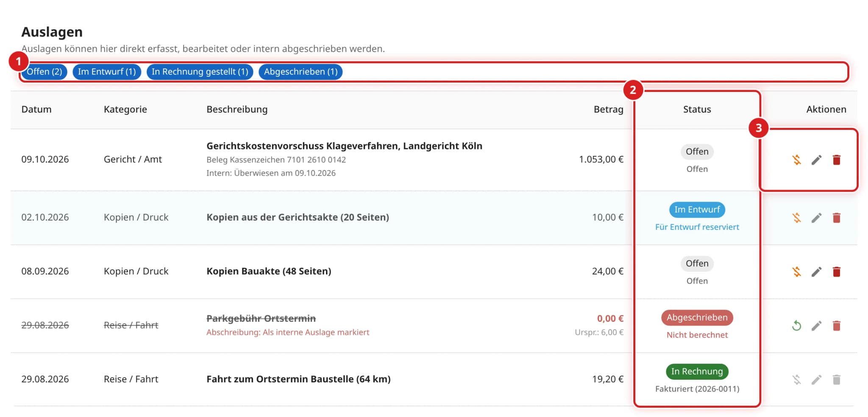
Task: Write off the Kopien Bauakte expense
Action: coord(797,272)
